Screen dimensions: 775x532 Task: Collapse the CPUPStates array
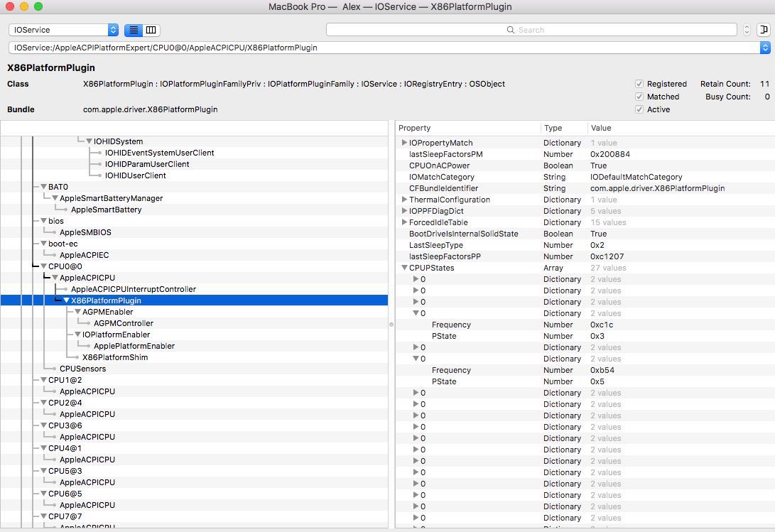(x=404, y=268)
